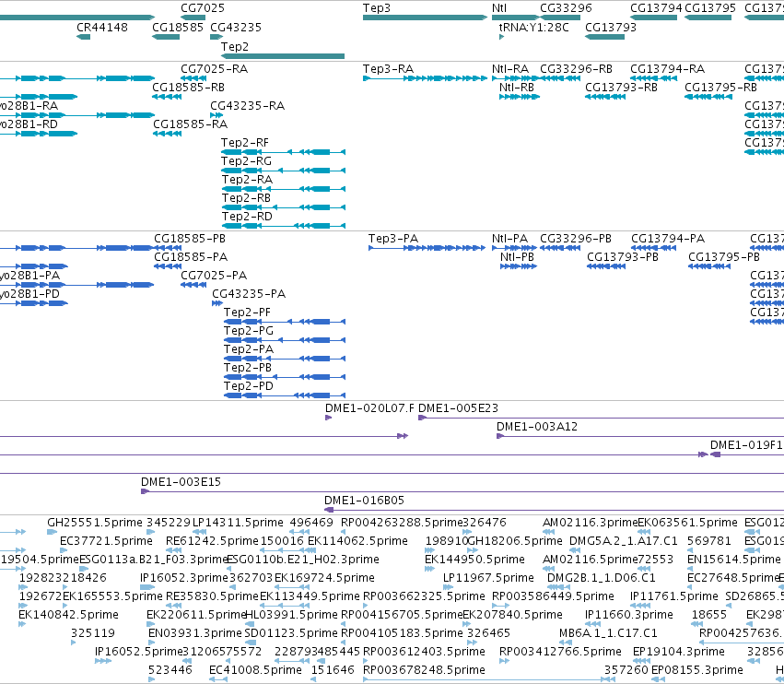Select the Tep2-RA transcript label
Viewport: 784px width, 684px height.
click(x=247, y=179)
